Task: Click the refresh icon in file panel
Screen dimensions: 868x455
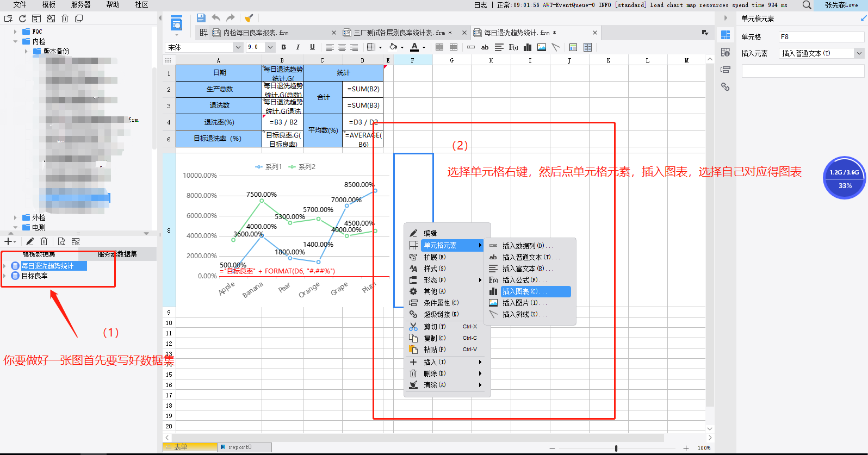Action: (x=22, y=18)
